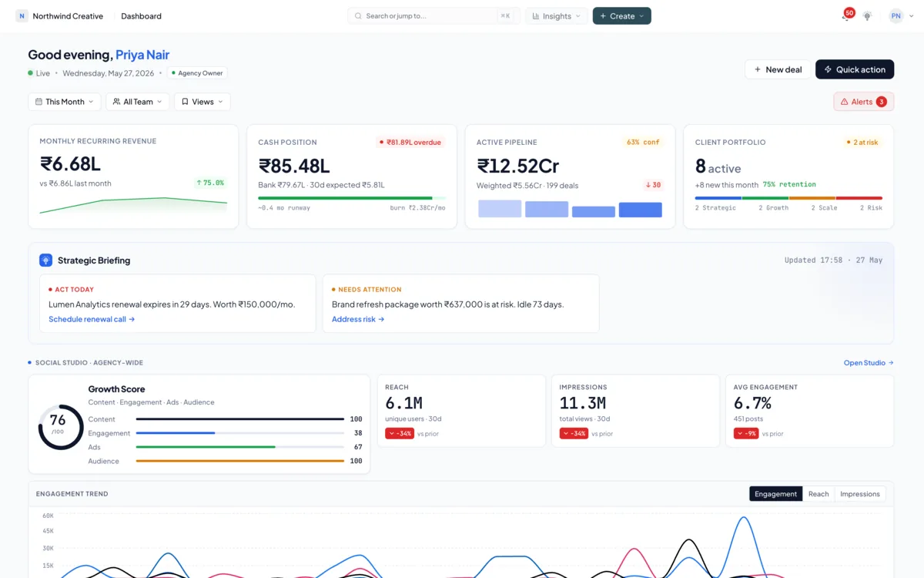
Task: Click the Monthly Recurring Revenue sparkline chart
Action: 133,206
